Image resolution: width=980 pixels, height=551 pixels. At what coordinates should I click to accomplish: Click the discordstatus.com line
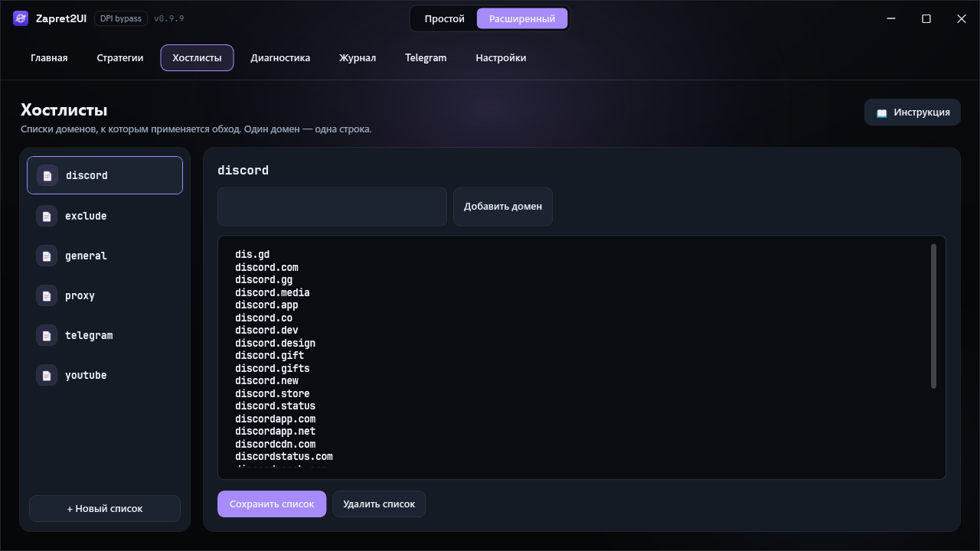click(284, 457)
